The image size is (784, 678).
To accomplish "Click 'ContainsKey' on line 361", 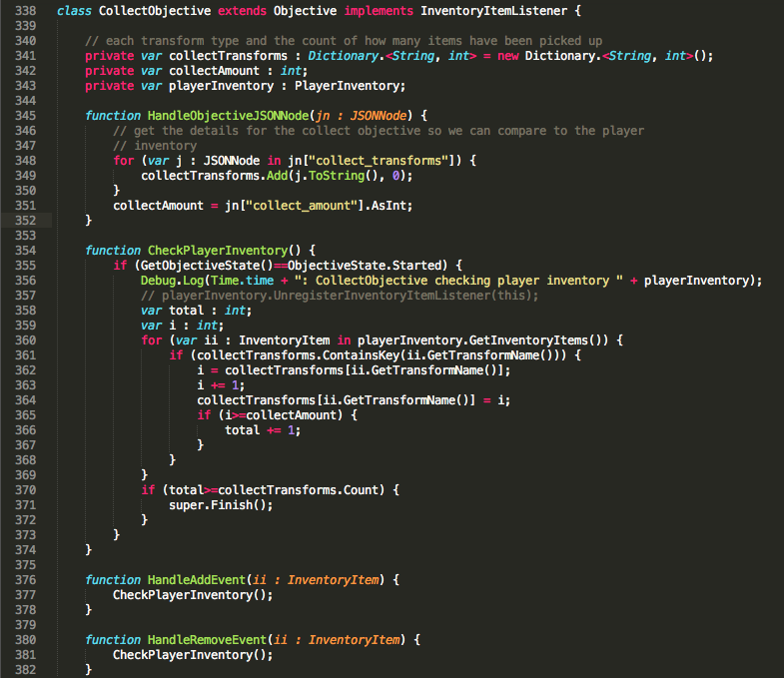I will click(x=361, y=355).
